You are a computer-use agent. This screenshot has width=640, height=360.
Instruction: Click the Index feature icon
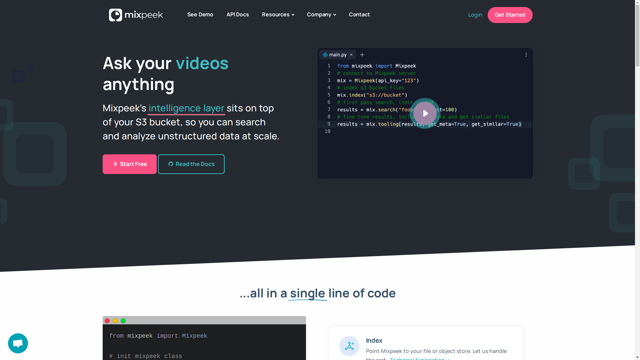coord(349,346)
